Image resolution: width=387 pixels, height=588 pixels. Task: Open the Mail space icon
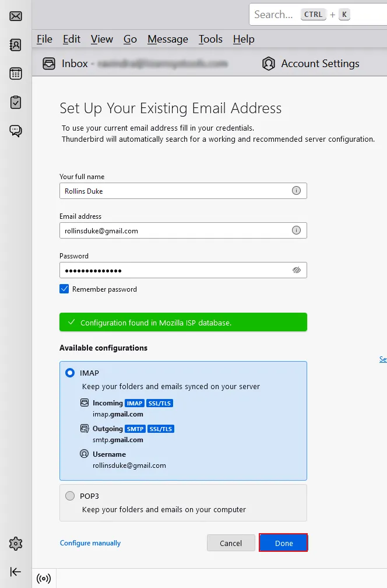point(16,16)
